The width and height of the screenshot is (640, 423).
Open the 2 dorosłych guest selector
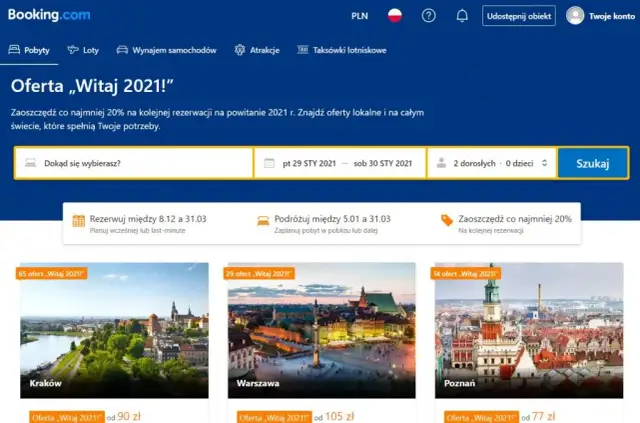[x=492, y=163]
